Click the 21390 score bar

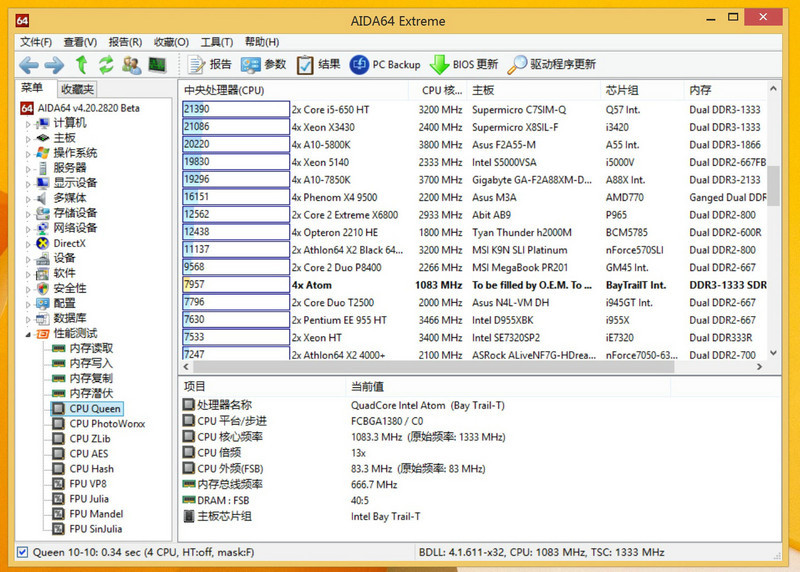[236, 109]
